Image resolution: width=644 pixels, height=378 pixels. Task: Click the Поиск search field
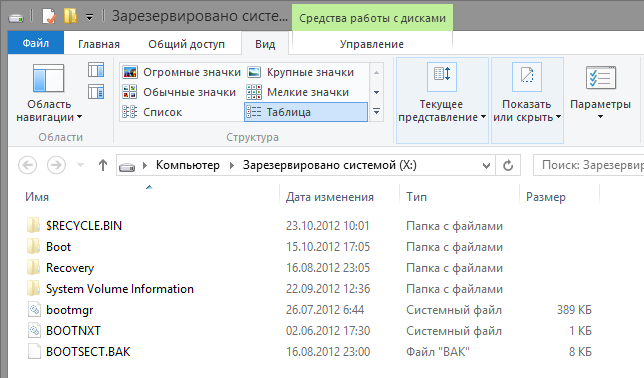click(x=589, y=165)
